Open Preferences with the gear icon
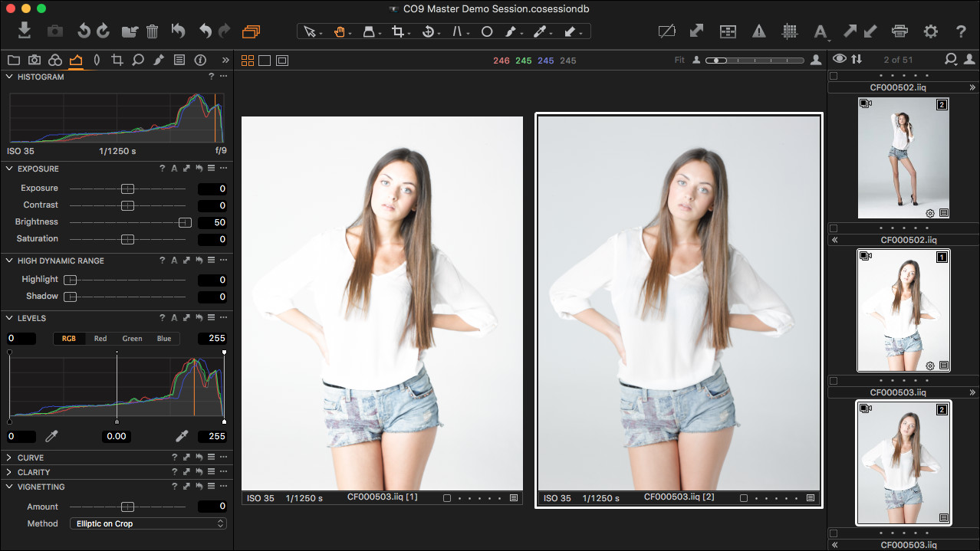Image resolution: width=980 pixels, height=551 pixels. [931, 31]
